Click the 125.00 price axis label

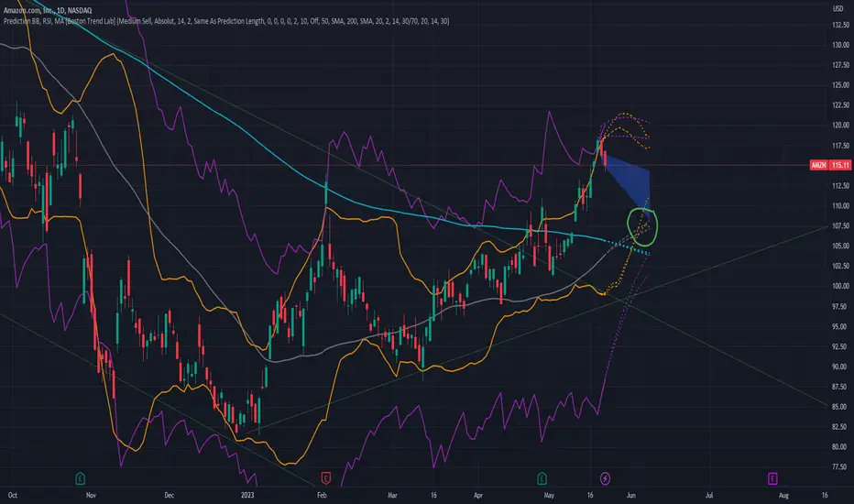(841, 85)
